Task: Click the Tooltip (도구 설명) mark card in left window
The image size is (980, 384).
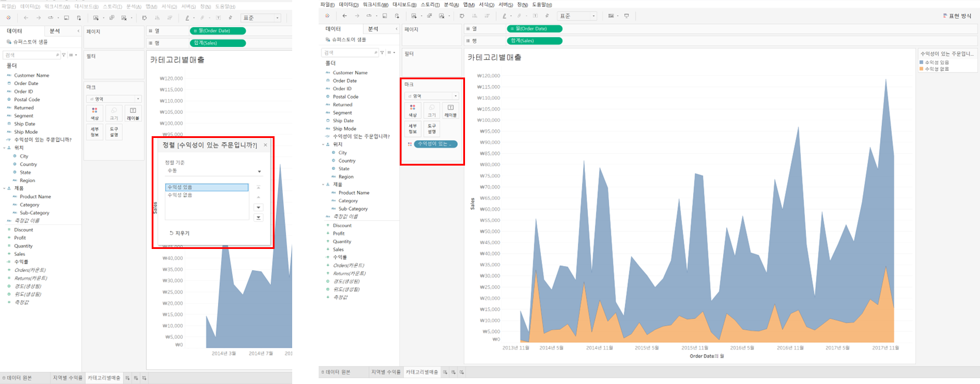Action: tap(114, 132)
